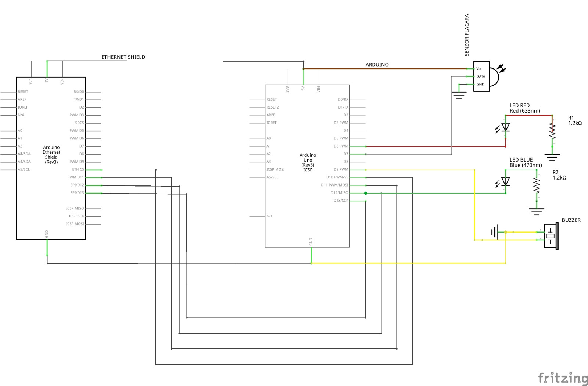588x386 pixels.
Task: Click the D10 PWM/SS pin on Arduino Uno
Action: pos(337,177)
